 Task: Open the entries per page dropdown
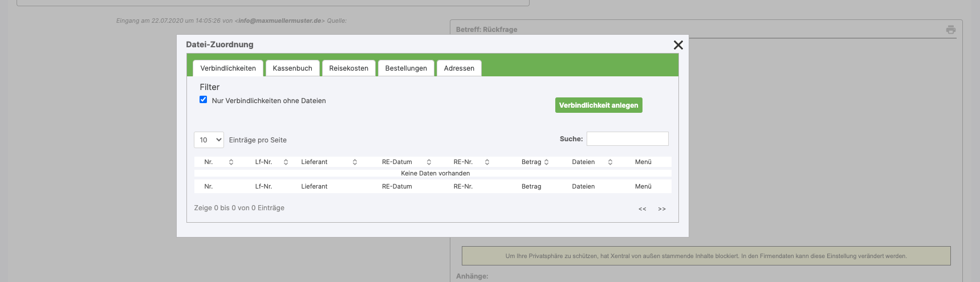point(209,140)
